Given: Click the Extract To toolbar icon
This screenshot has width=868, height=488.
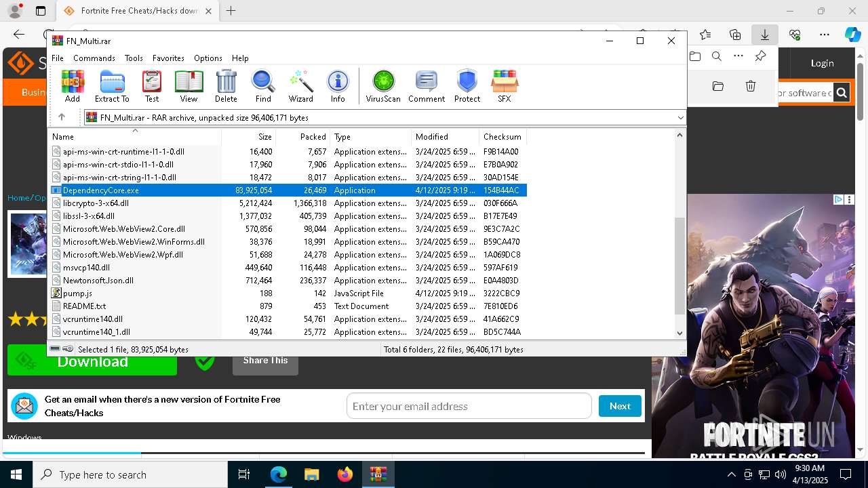Looking at the screenshot, I should pyautogui.click(x=112, y=86).
